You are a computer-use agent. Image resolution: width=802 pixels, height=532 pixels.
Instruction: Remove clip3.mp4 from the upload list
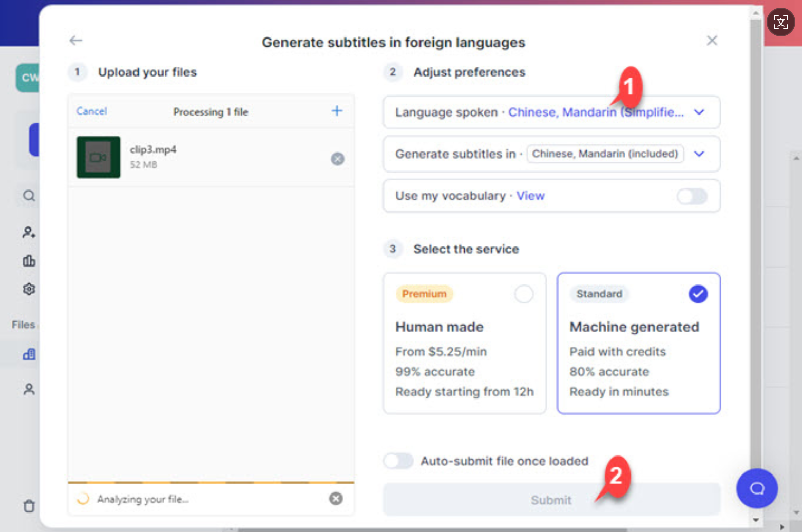337,159
